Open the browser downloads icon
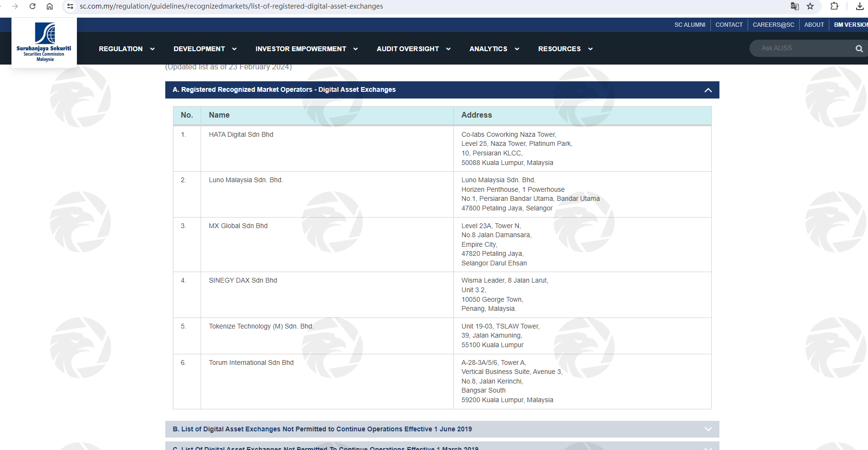 pyautogui.click(x=859, y=6)
